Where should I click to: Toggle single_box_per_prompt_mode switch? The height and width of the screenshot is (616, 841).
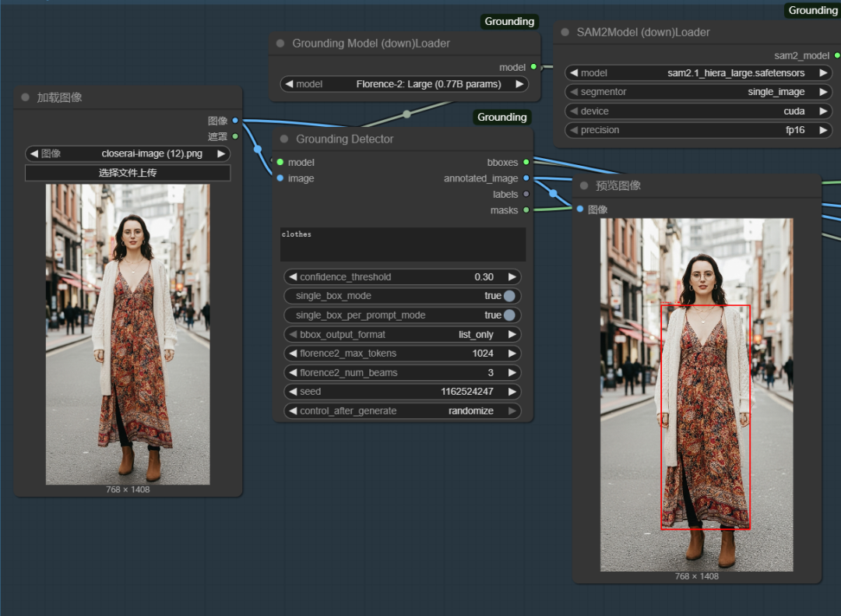click(509, 315)
